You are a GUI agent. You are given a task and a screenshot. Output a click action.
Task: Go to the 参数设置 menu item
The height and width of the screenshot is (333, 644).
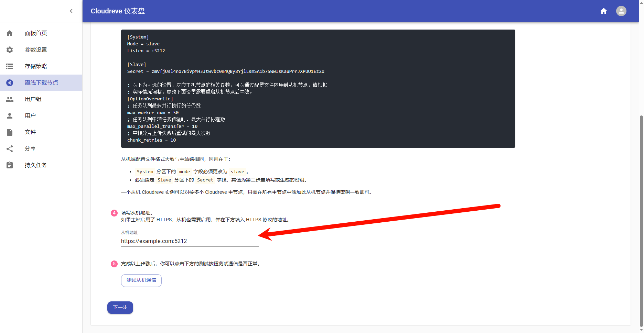[x=41, y=50]
